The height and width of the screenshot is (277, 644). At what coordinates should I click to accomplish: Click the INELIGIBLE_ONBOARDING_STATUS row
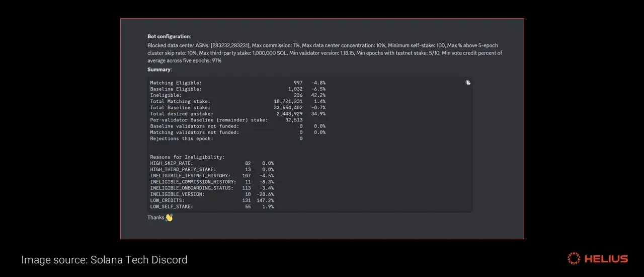[x=212, y=188]
